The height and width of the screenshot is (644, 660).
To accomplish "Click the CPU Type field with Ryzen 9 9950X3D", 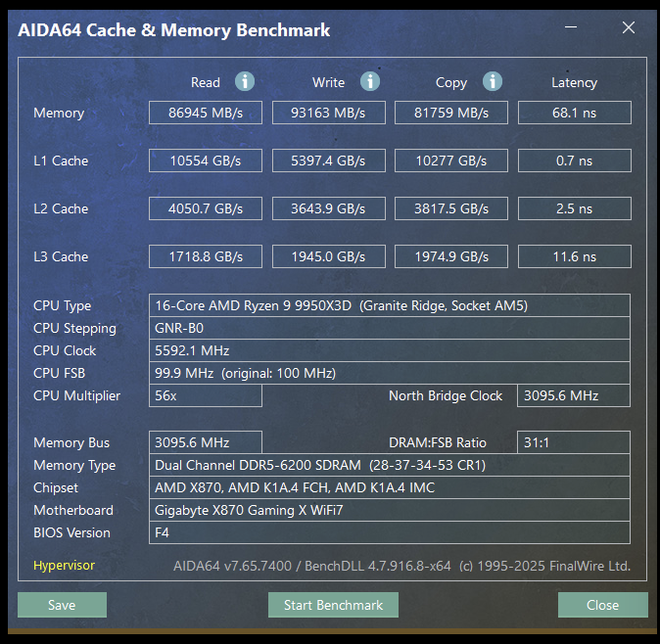I will coord(390,305).
